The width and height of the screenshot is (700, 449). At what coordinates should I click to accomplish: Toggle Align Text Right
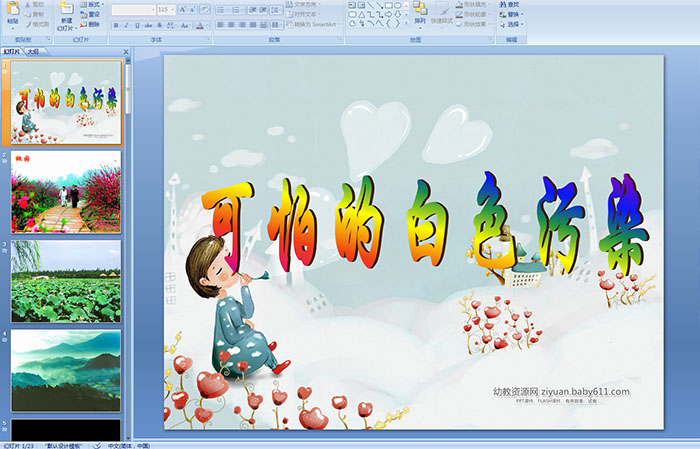click(x=242, y=25)
